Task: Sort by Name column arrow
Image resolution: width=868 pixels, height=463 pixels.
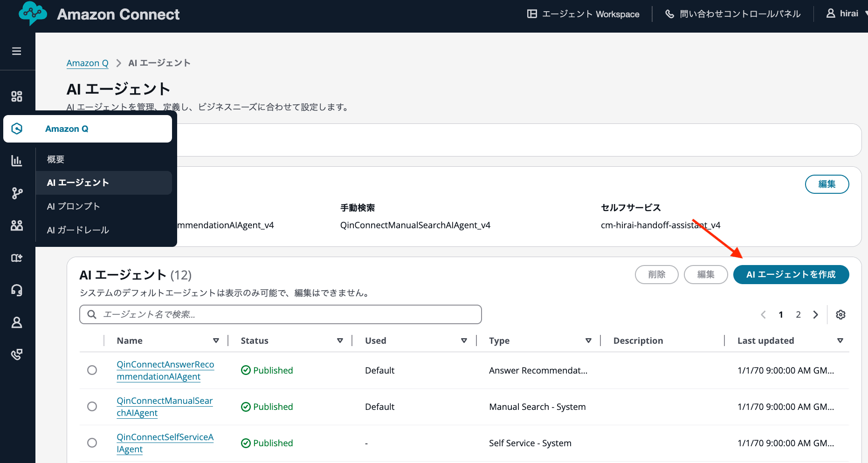Action: [216, 340]
